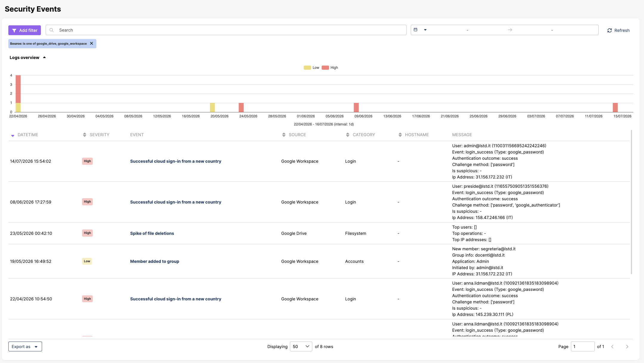Open the Export as dropdown
The height and width of the screenshot is (363, 644).
[25, 347]
